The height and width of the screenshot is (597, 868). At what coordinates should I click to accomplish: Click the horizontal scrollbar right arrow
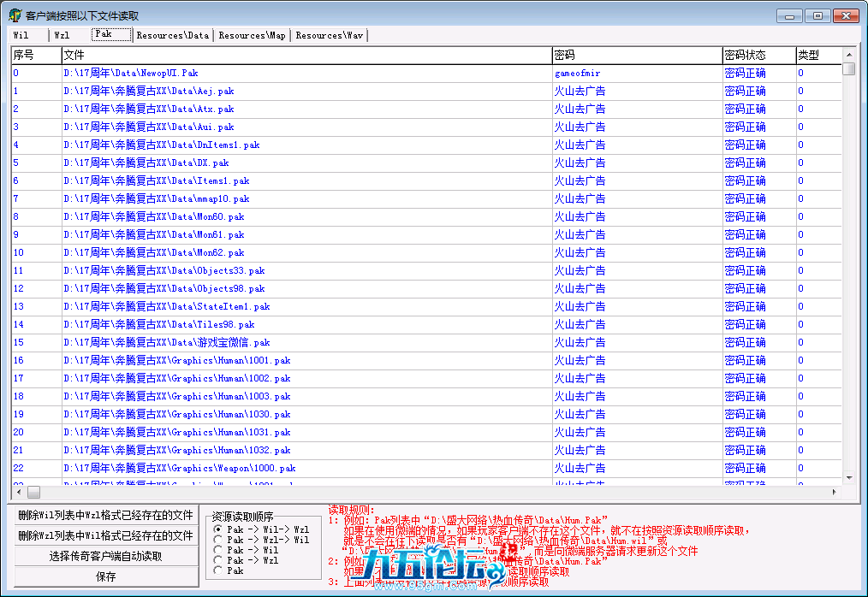(x=835, y=493)
